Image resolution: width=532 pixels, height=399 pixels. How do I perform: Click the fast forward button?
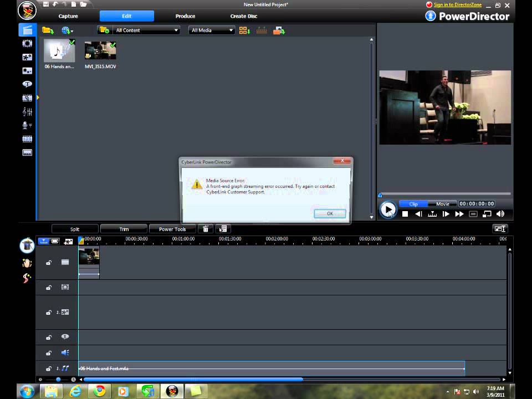(459, 214)
